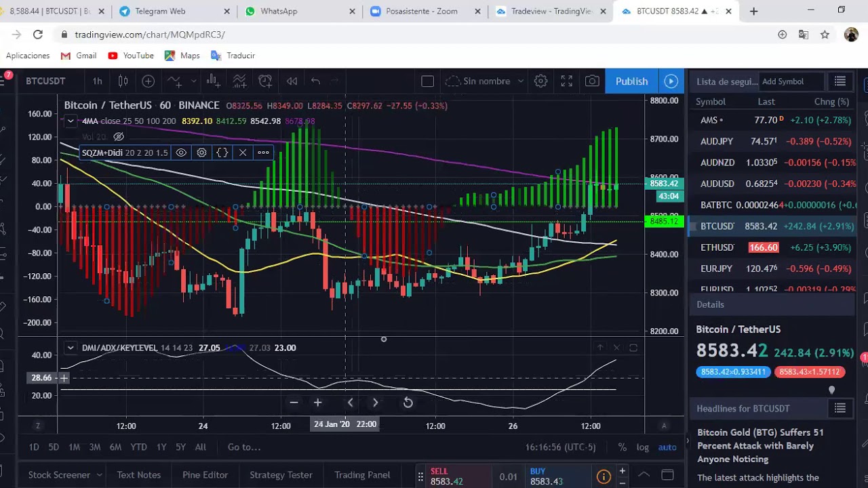Open Bitcoin Gold 51 Percent Attack headline
Image resolution: width=868 pixels, height=488 pixels.
point(760,445)
